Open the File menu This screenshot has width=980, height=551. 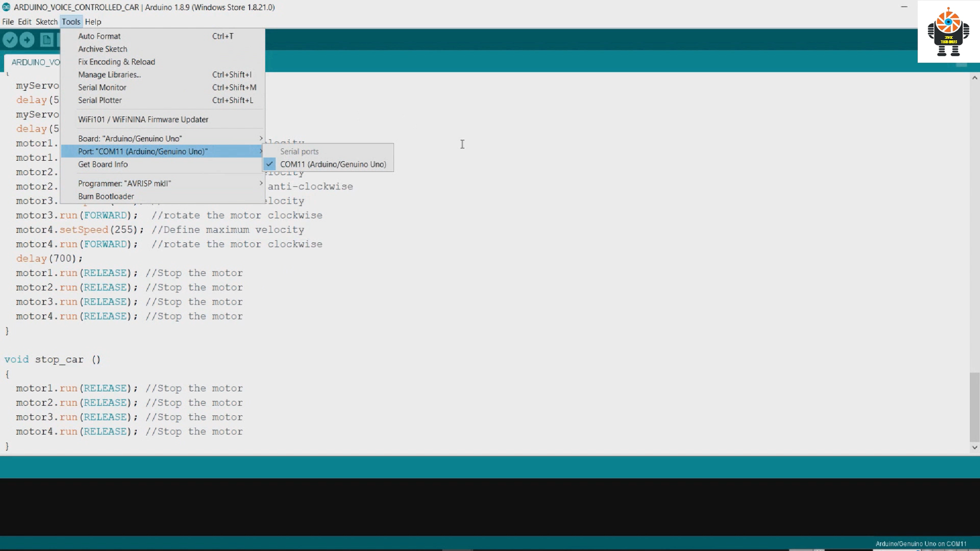[8, 22]
